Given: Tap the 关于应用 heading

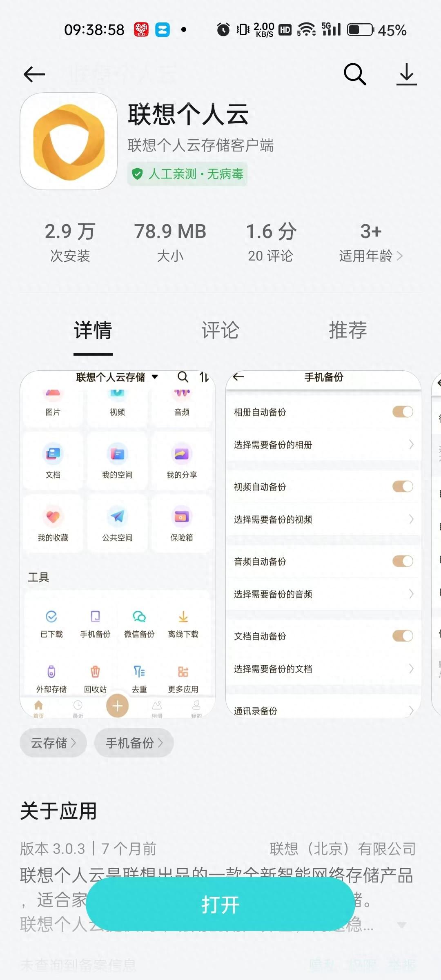Looking at the screenshot, I should [58, 811].
